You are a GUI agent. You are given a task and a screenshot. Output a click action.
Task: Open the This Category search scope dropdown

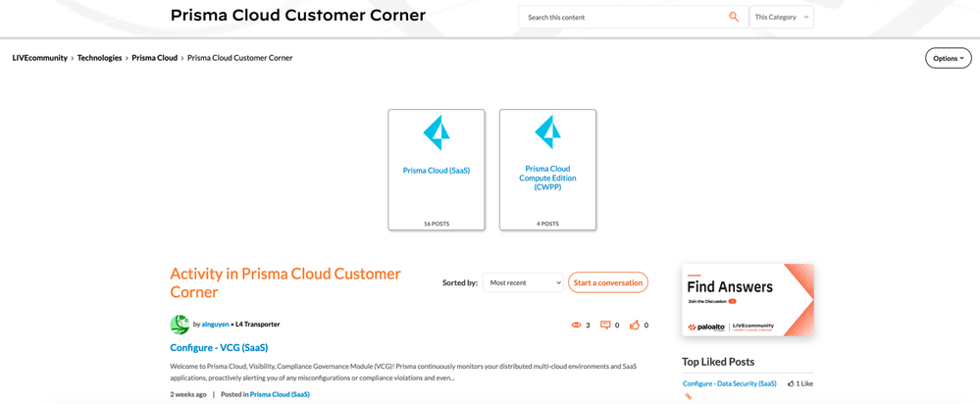coord(781,17)
